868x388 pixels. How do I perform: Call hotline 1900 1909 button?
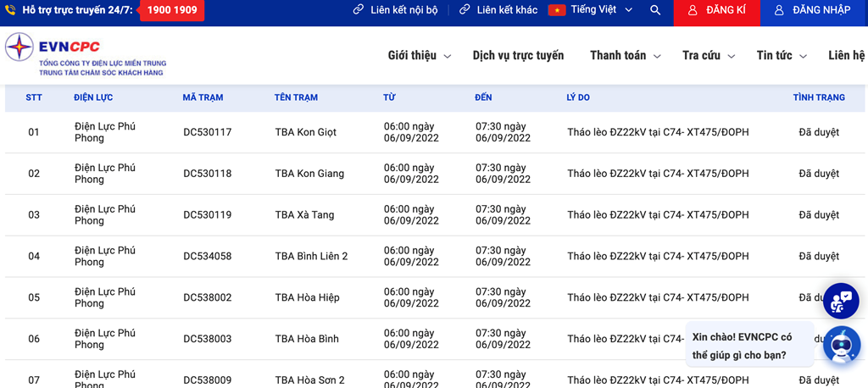(x=171, y=10)
